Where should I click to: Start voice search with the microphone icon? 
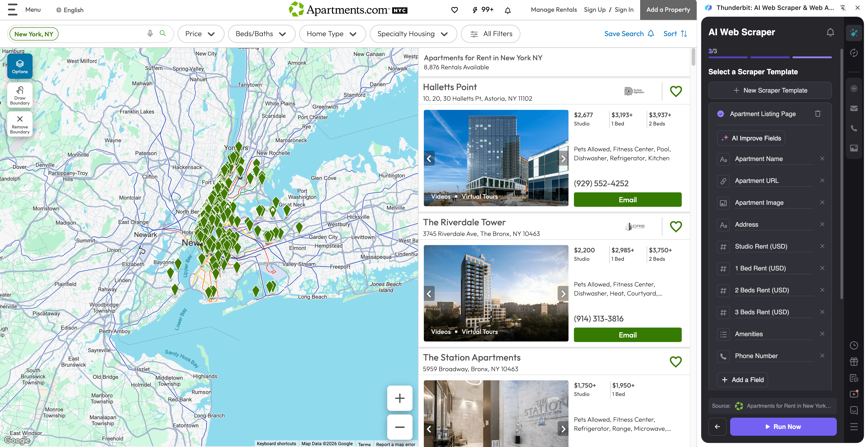(150, 33)
